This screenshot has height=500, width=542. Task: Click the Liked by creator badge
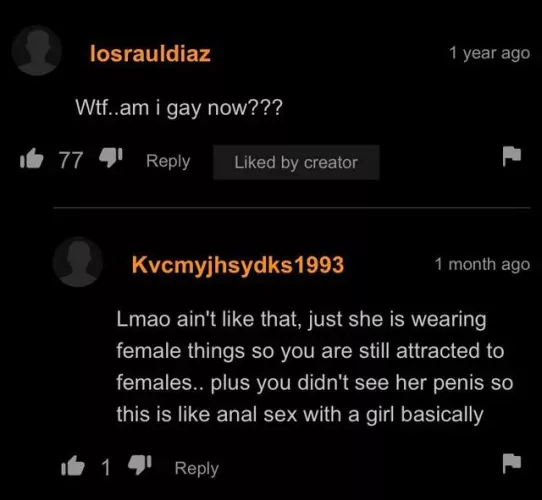pyautogui.click(x=296, y=163)
